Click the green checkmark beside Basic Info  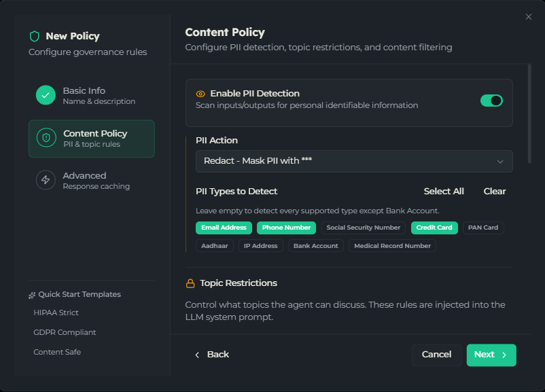[x=46, y=95]
